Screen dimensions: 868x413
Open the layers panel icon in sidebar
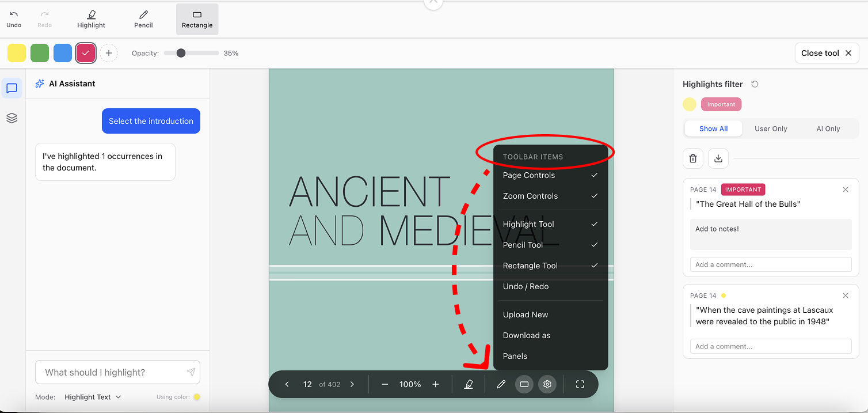pos(12,118)
